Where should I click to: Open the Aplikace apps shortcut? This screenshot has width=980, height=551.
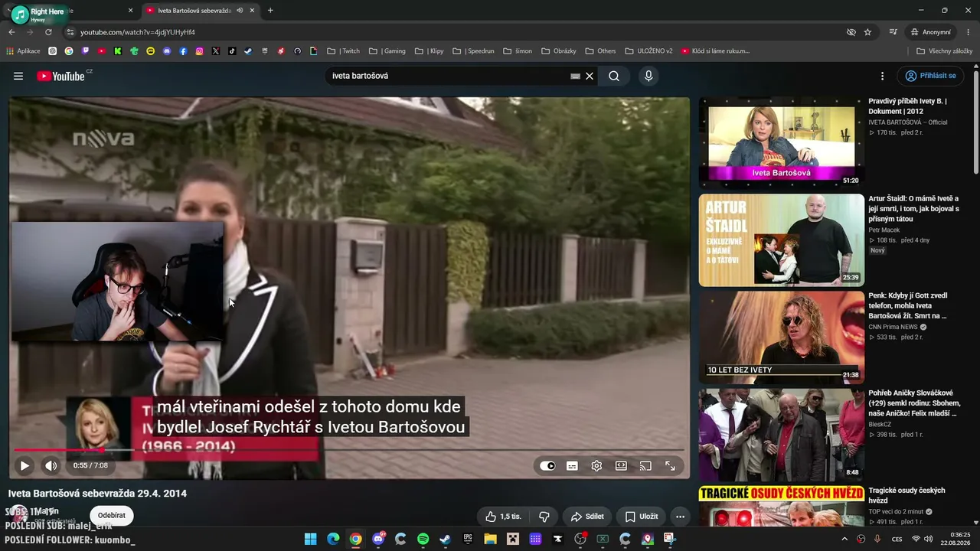(23, 51)
